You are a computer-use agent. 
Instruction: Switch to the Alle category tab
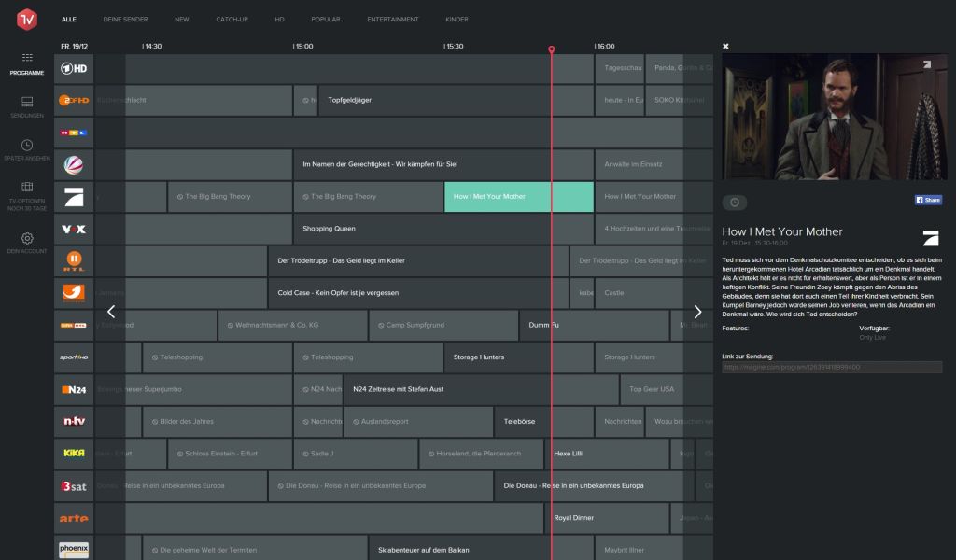point(69,20)
